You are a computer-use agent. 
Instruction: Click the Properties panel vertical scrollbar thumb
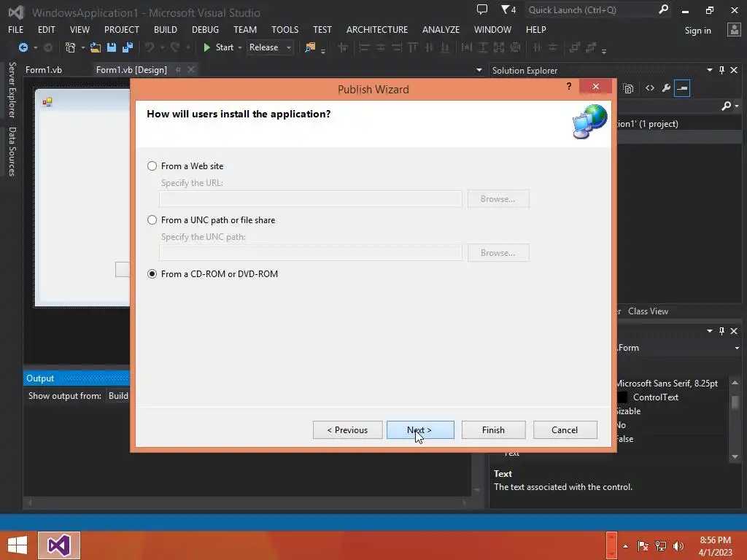(x=735, y=402)
